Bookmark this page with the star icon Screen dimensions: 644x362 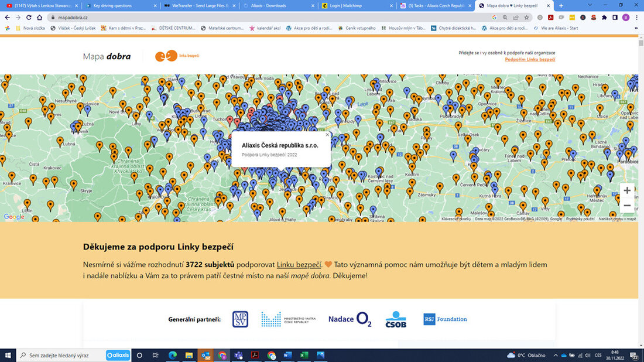pos(526,18)
